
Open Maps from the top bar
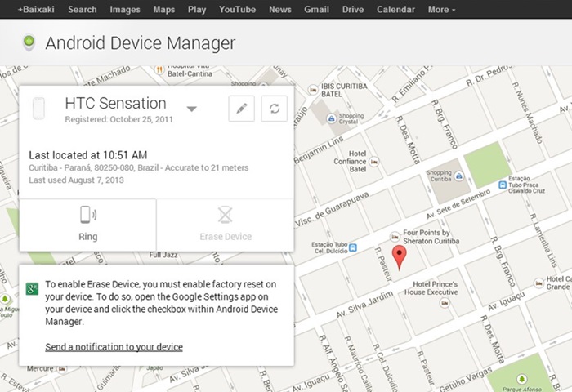(x=163, y=10)
